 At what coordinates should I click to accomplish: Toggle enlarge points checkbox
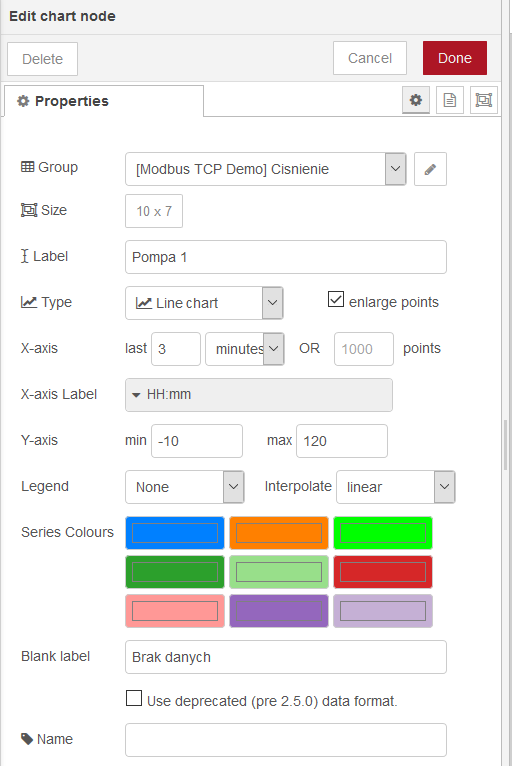[336, 299]
